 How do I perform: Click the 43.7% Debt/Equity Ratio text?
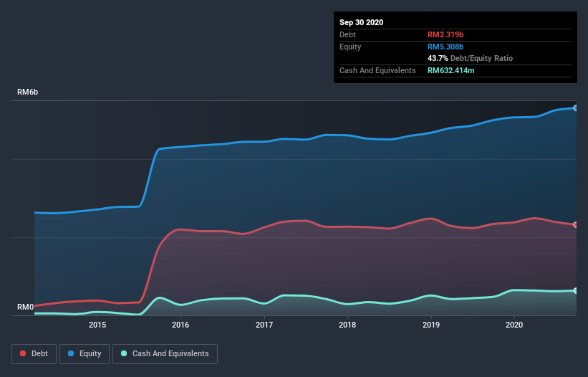[x=470, y=58]
